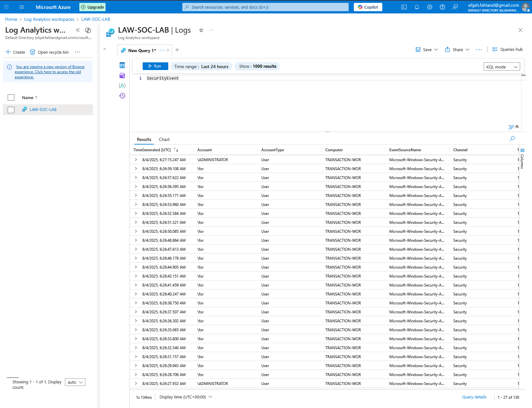
Task: Open the LAW-SOC-LAB breadcrumb
Action: 96,19
